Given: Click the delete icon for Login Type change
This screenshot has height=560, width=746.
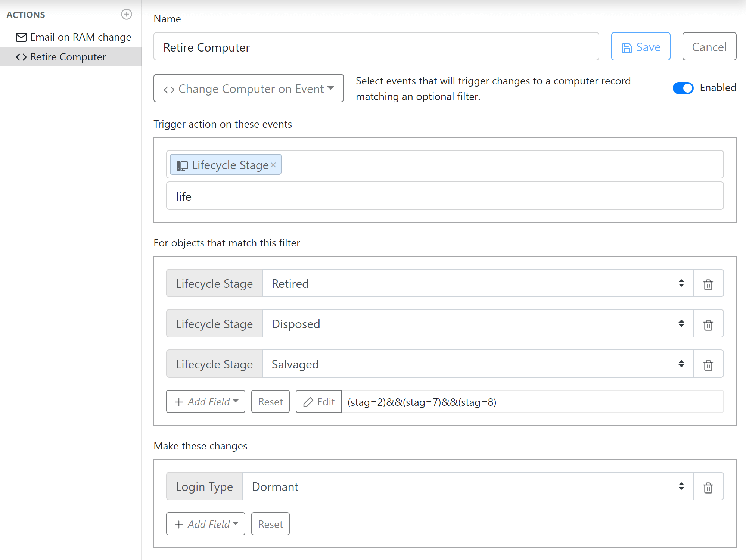Looking at the screenshot, I should (708, 487).
